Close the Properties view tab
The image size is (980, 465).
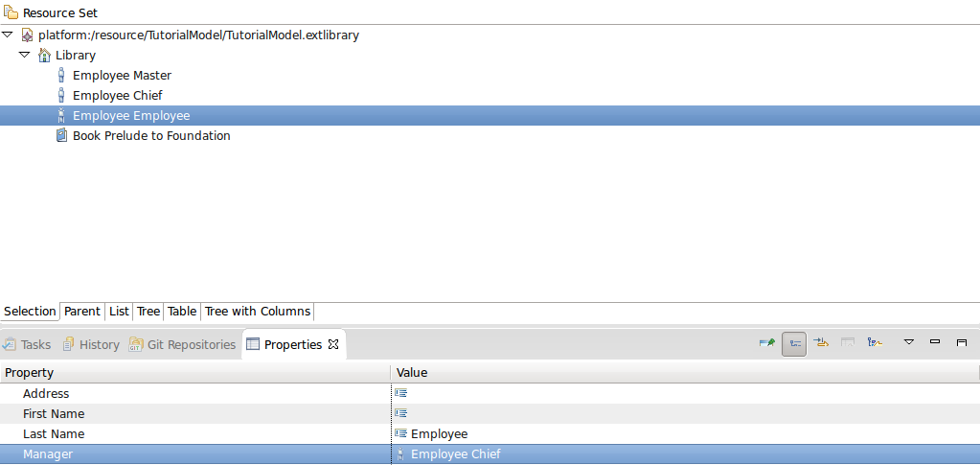(333, 344)
